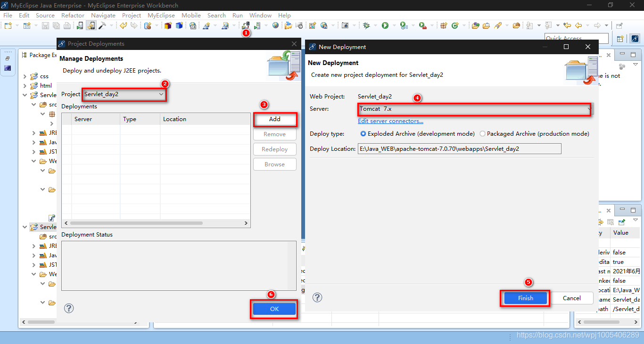Click the hammer Build toolbar icon
Screen dimensions: 644x344
(102, 25)
